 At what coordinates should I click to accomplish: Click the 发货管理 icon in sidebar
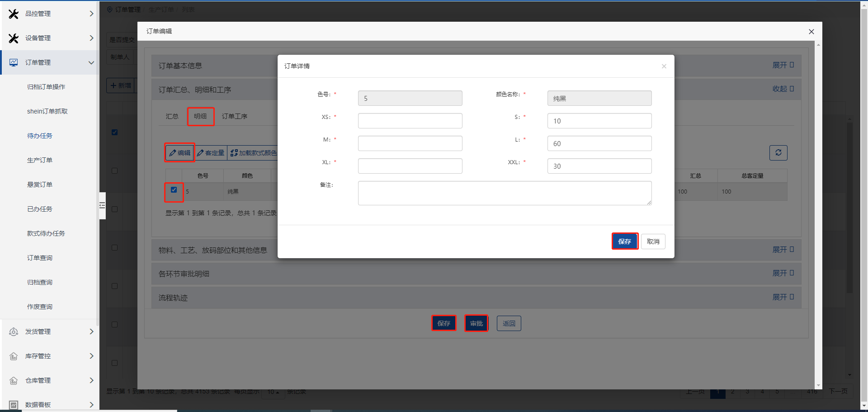14,331
